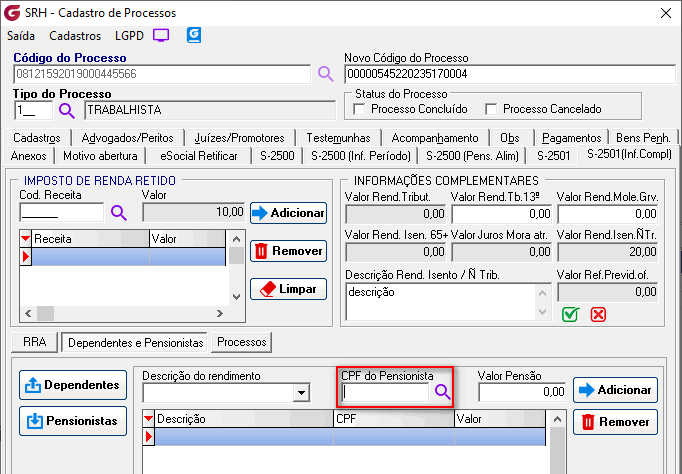Image resolution: width=682 pixels, height=474 pixels.
Task: Click the red cancel X icon
Action: point(598,314)
